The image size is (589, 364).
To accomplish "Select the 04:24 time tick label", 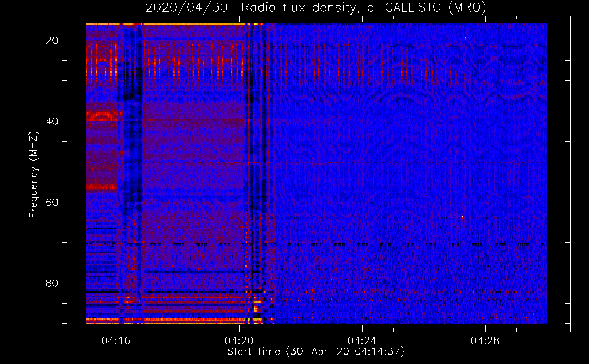I will 362,341.
